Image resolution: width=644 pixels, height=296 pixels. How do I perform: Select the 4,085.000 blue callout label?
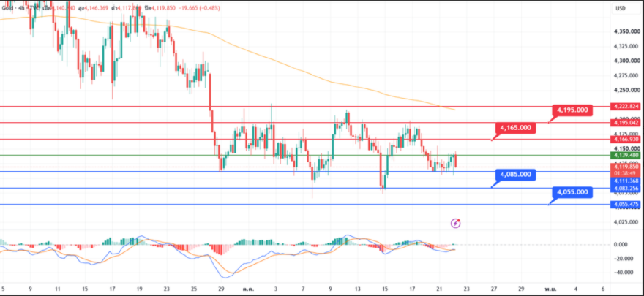(515, 175)
